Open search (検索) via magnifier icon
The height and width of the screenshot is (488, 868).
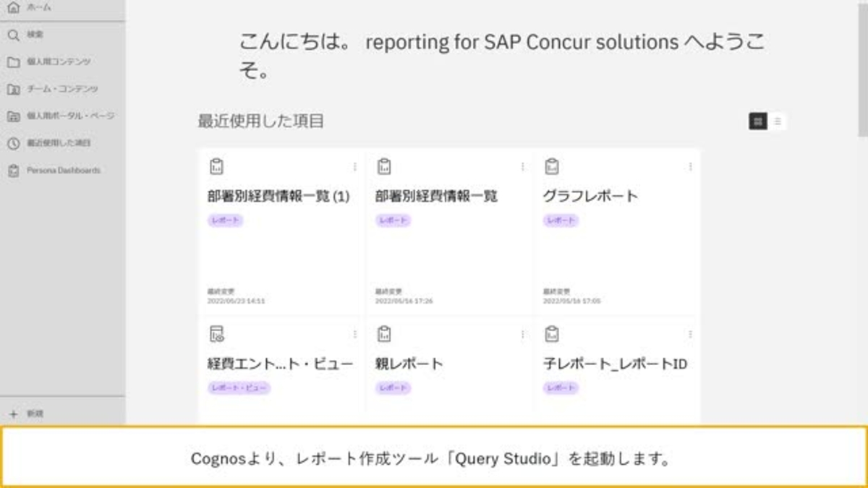pyautogui.click(x=13, y=35)
